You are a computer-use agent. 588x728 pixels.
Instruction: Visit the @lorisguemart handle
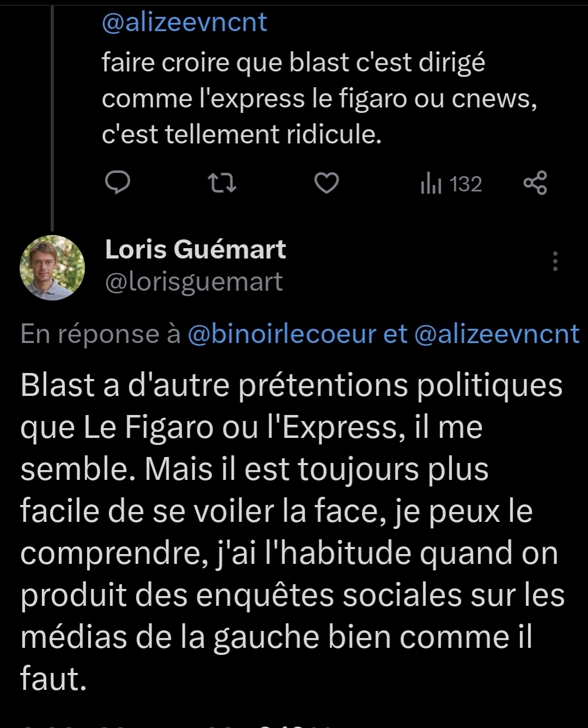[x=193, y=281]
